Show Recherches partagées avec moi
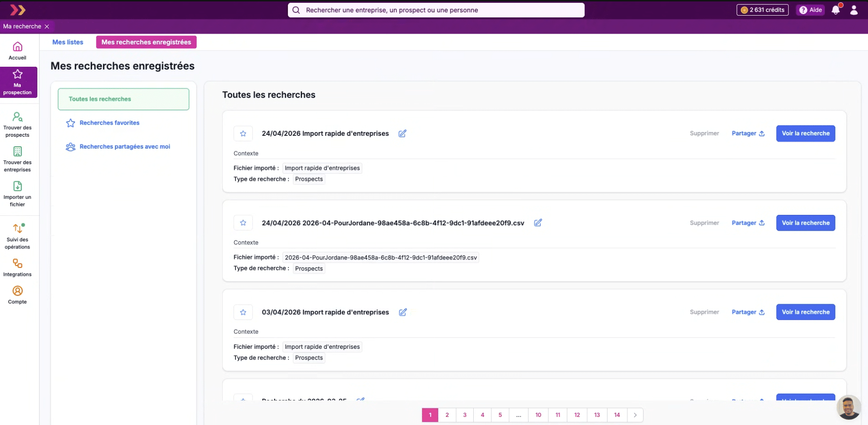The width and height of the screenshot is (868, 425). coord(118,147)
